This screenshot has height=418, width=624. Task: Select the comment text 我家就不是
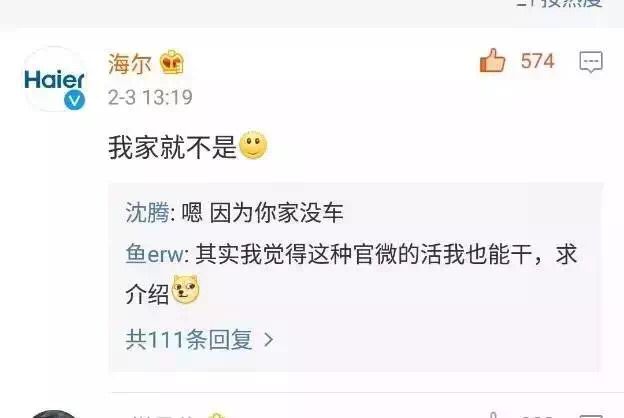click(x=172, y=147)
